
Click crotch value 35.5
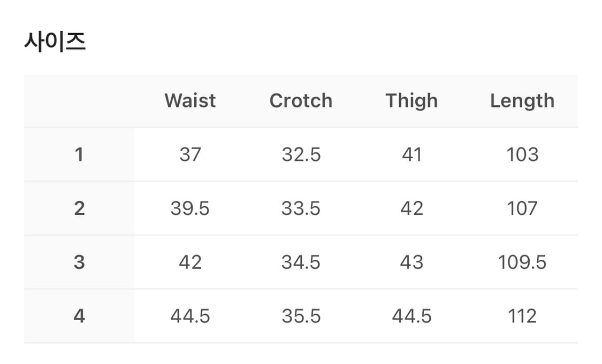point(301,316)
